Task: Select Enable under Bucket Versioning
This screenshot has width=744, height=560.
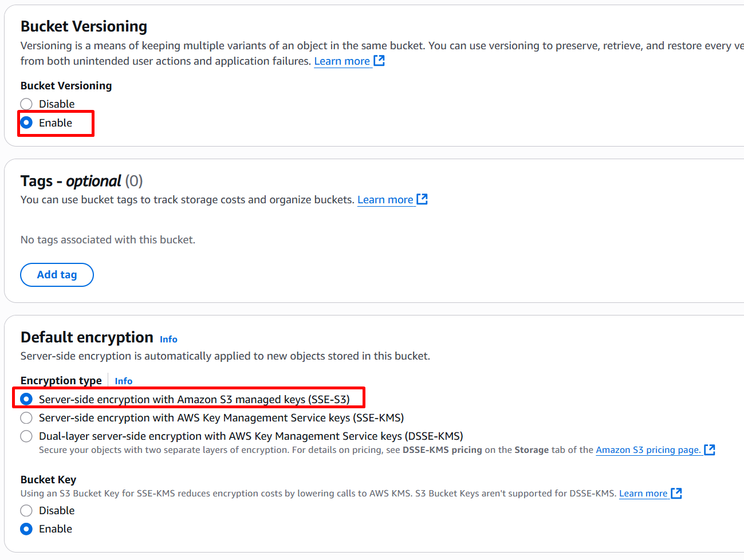Action: (26, 123)
